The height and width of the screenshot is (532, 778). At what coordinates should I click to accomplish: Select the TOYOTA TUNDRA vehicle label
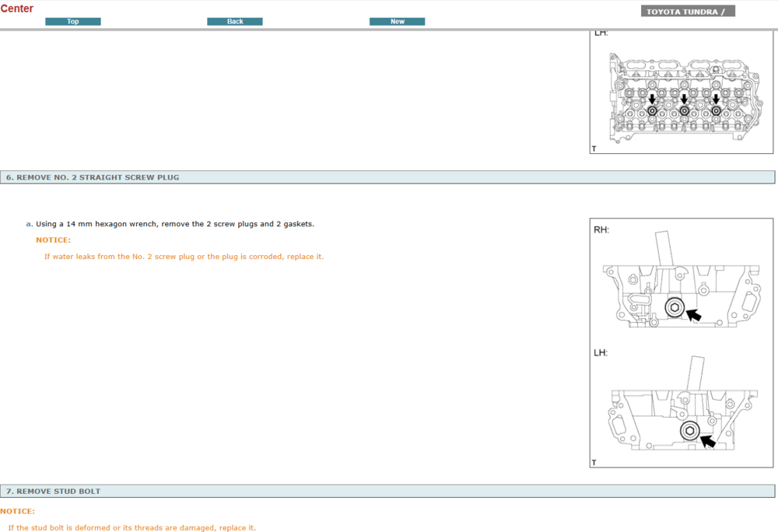point(688,12)
